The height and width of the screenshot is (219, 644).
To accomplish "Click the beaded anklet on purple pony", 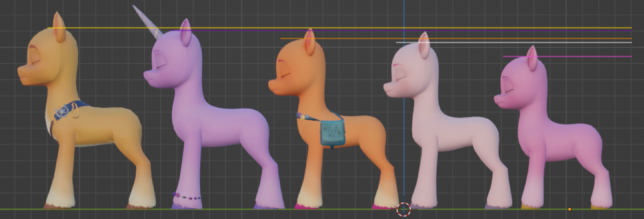I will 187,196.
